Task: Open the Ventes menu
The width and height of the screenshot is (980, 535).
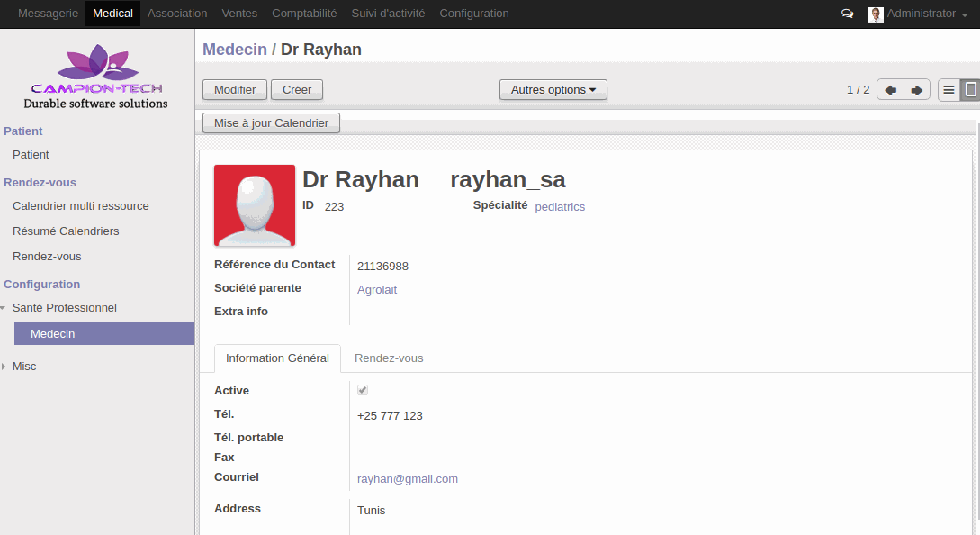Action: 239,14
